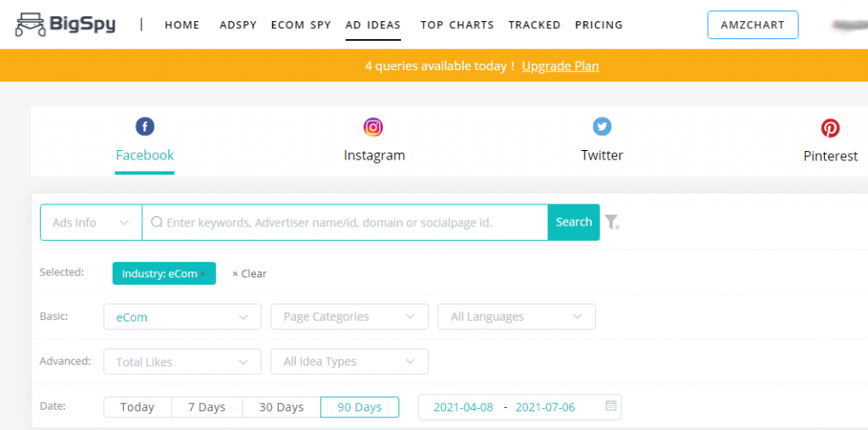Image resolution: width=868 pixels, height=430 pixels.
Task: Click the search magnifier icon
Action: tap(157, 222)
